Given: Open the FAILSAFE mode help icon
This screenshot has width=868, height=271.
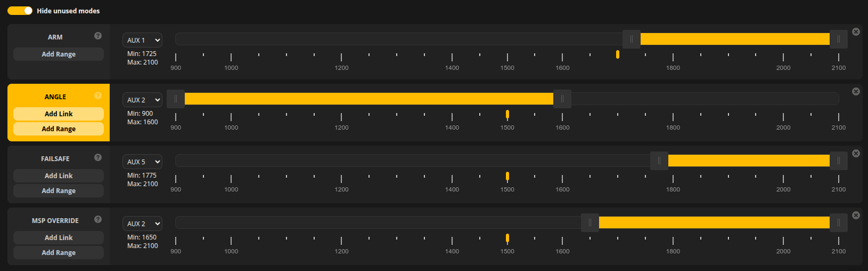Looking at the screenshot, I should 98,157.
